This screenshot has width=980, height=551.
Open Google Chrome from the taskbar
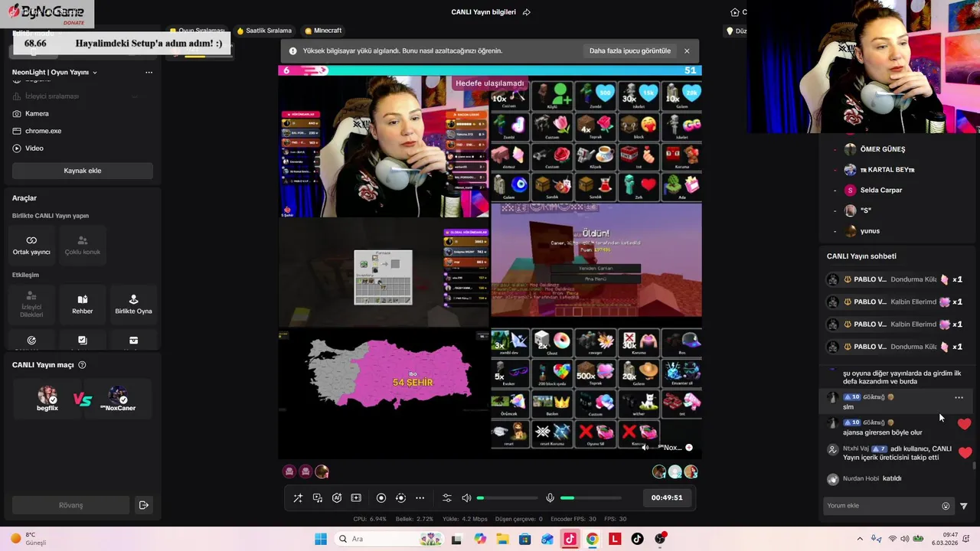click(x=592, y=539)
